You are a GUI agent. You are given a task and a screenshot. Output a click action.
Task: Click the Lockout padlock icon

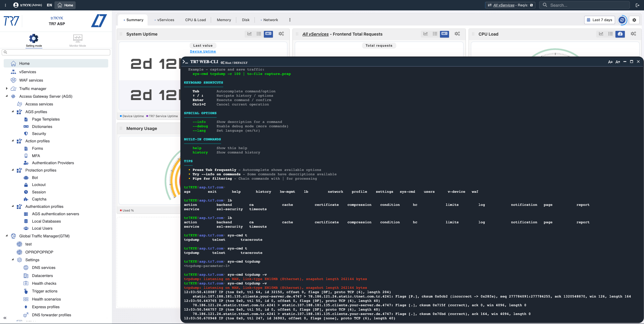(26, 185)
